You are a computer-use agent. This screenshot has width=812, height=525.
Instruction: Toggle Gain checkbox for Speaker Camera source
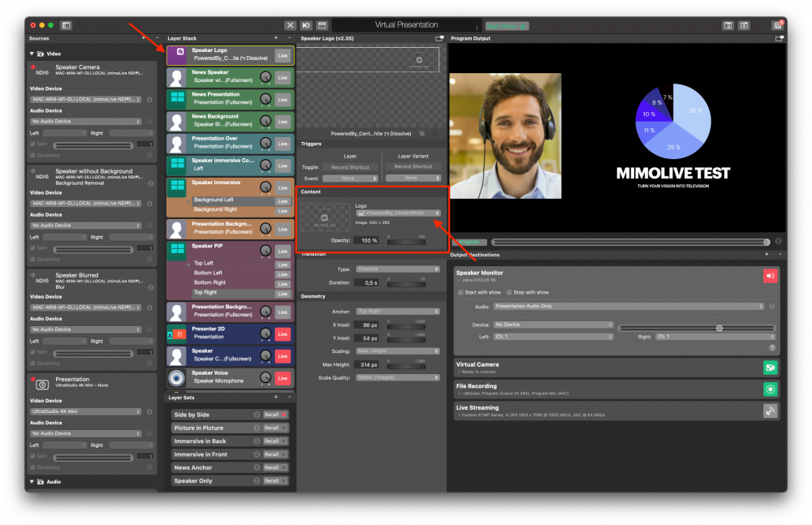pyautogui.click(x=32, y=144)
